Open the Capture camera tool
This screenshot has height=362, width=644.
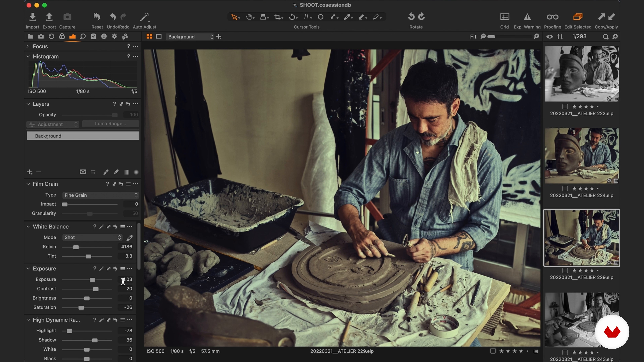(67, 17)
